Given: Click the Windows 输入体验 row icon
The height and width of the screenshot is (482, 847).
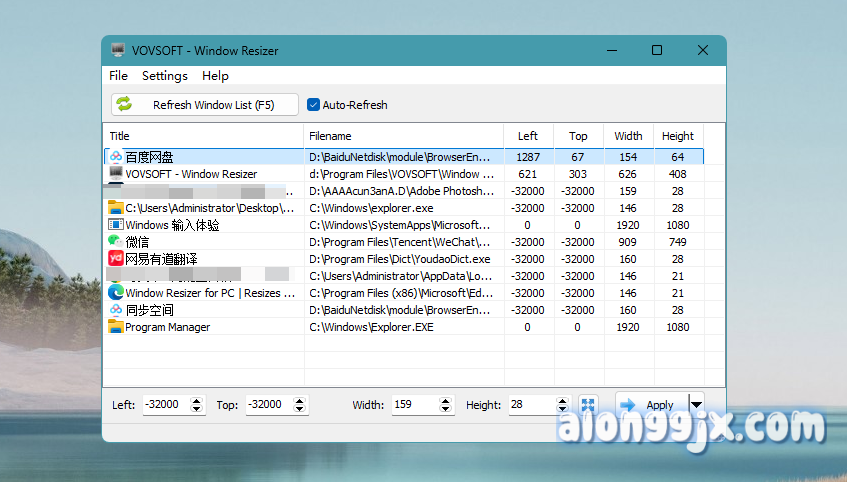Looking at the screenshot, I should pos(116,225).
